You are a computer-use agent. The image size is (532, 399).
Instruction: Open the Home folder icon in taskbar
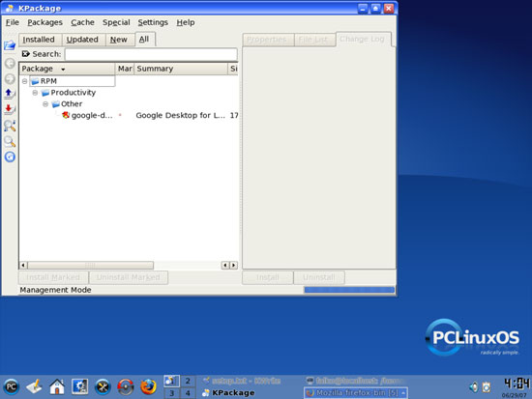point(57,386)
